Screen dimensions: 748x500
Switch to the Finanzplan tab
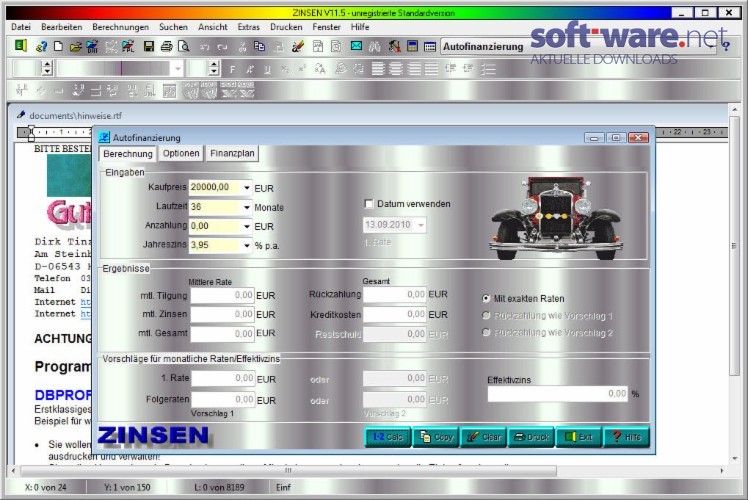click(x=232, y=154)
